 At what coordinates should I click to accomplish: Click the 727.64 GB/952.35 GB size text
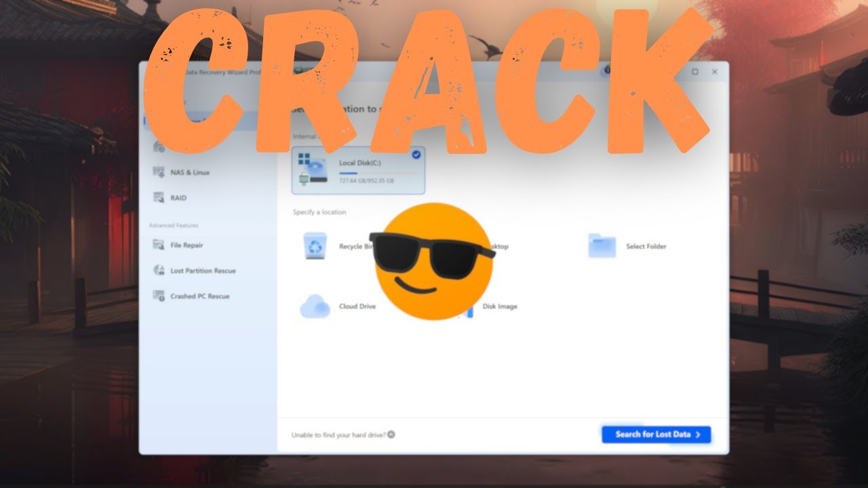coord(367,182)
